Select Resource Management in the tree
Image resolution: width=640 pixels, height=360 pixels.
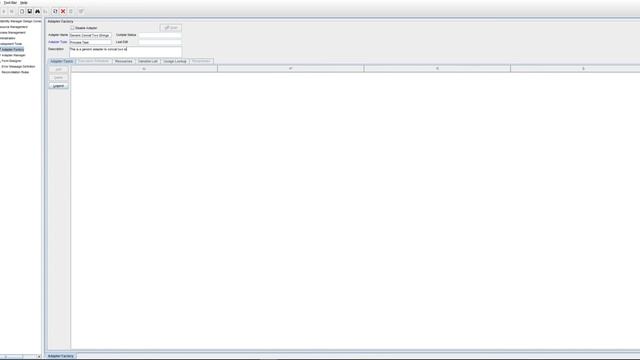(14, 27)
